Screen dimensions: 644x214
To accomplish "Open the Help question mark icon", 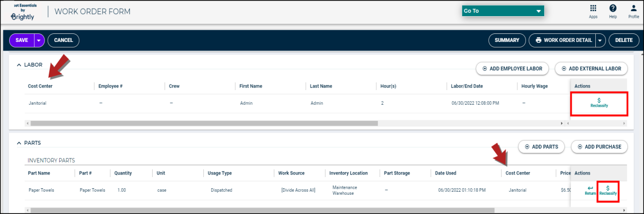I will coord(613,12).
